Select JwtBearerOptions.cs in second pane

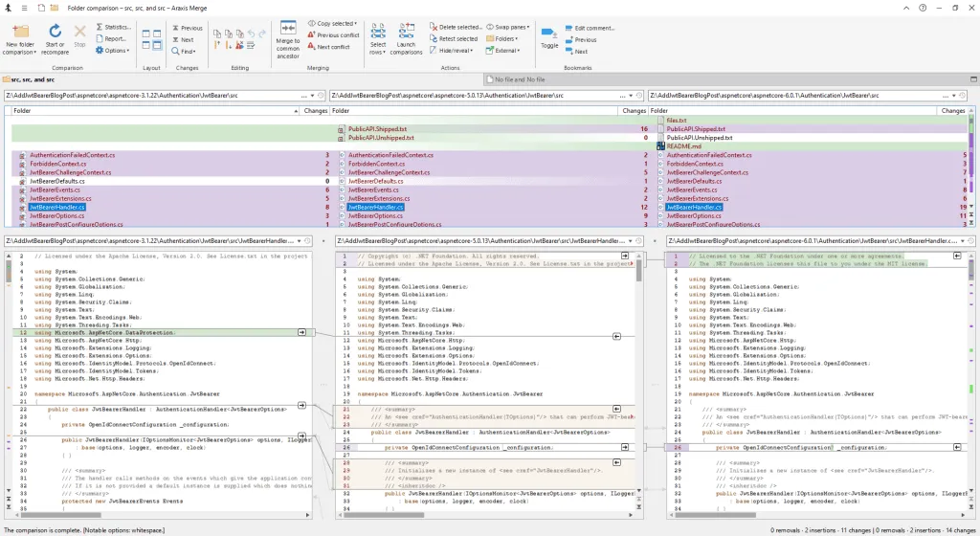375,216
